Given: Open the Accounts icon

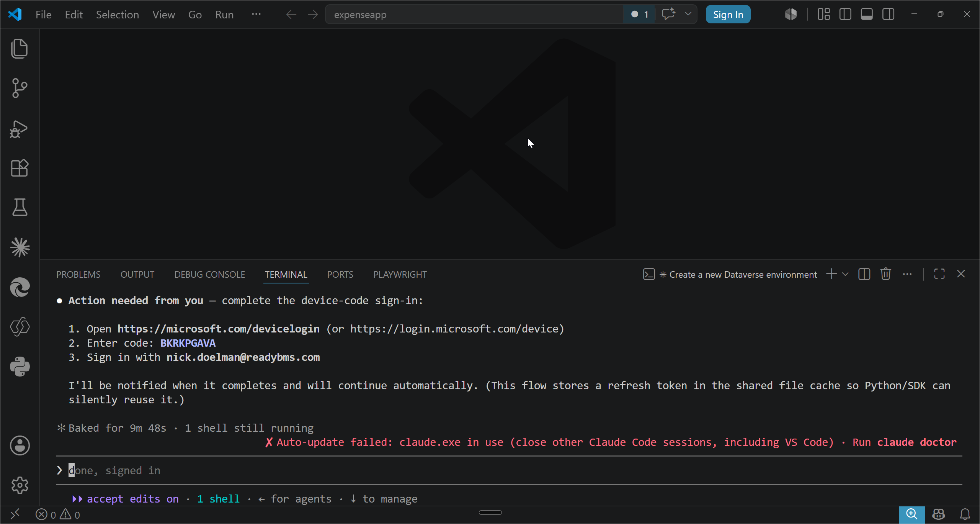Looking at the screenshot, I should [20, 445].
